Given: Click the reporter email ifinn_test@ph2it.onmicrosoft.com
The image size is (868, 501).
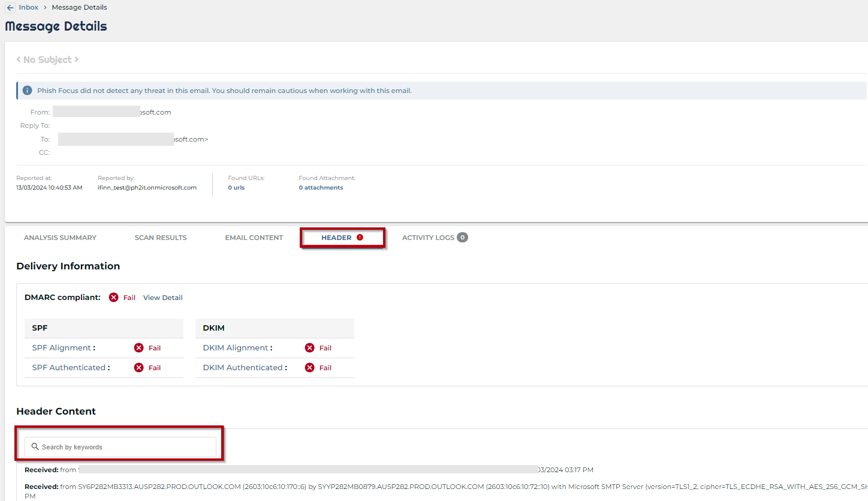Looking at the screenshot, I should 147,187.
